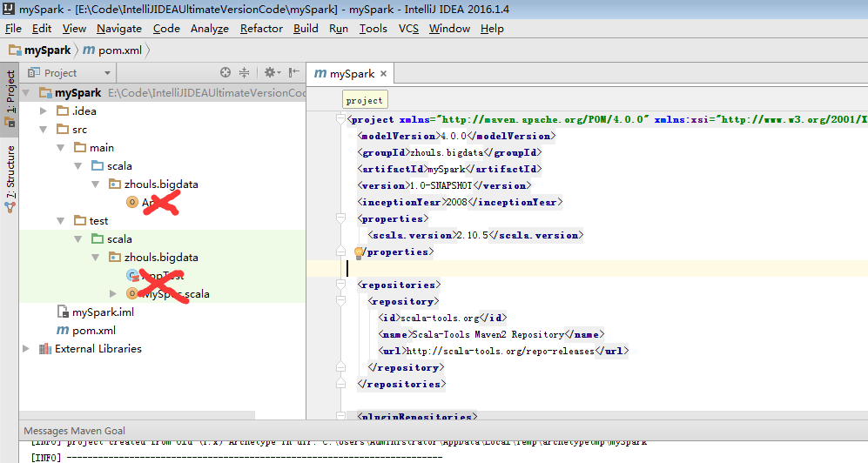The height and width of the screenshot is (463, 868).
Task: Close the mySpark editor tab
Action: click(383, 74)
